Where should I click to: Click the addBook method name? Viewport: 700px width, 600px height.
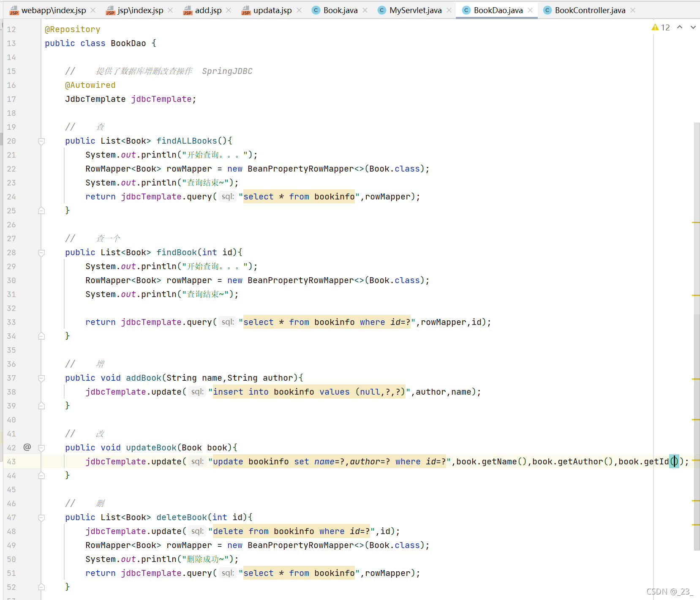tap(144, 378)
